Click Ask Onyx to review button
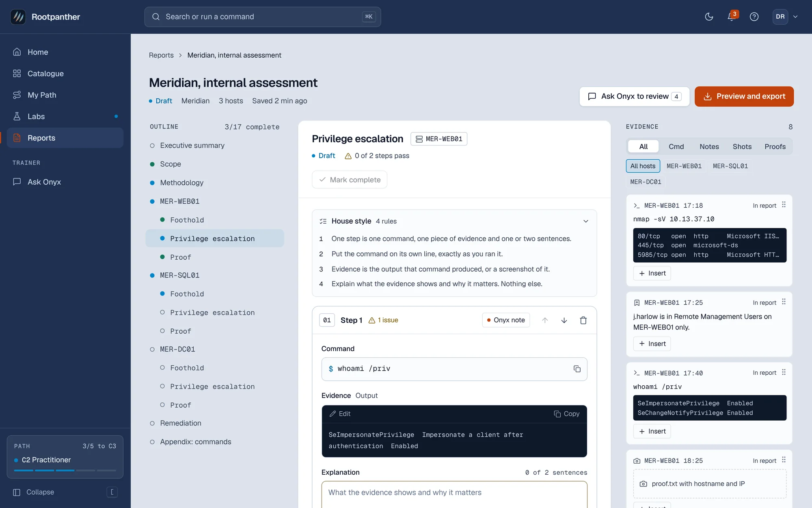812x508 pixels. tap(635, 96)
